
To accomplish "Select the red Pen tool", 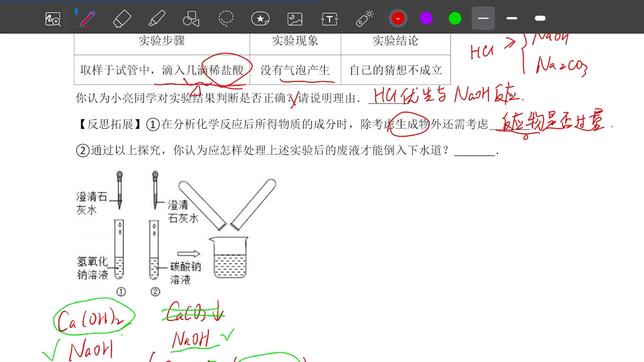I will pyautogui.click(x=87, y=19).
